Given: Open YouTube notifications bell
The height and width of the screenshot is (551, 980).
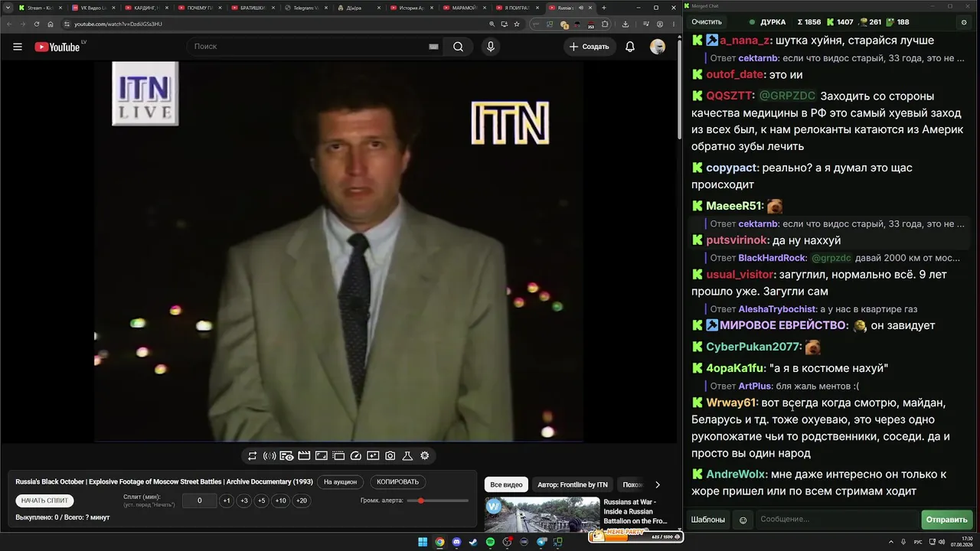Looking at the screenshot, I should click(630, 47).
